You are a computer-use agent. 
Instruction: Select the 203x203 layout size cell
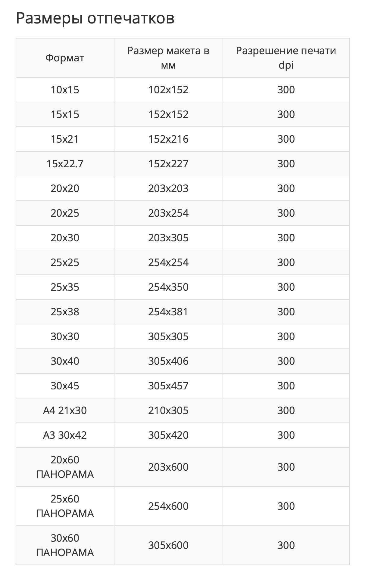168,188
